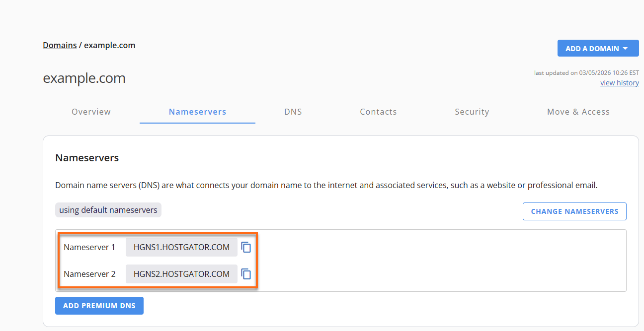This screenshot has height=331, width=644.
Task: Open the Security tab
Action: [x=472, y=112]
